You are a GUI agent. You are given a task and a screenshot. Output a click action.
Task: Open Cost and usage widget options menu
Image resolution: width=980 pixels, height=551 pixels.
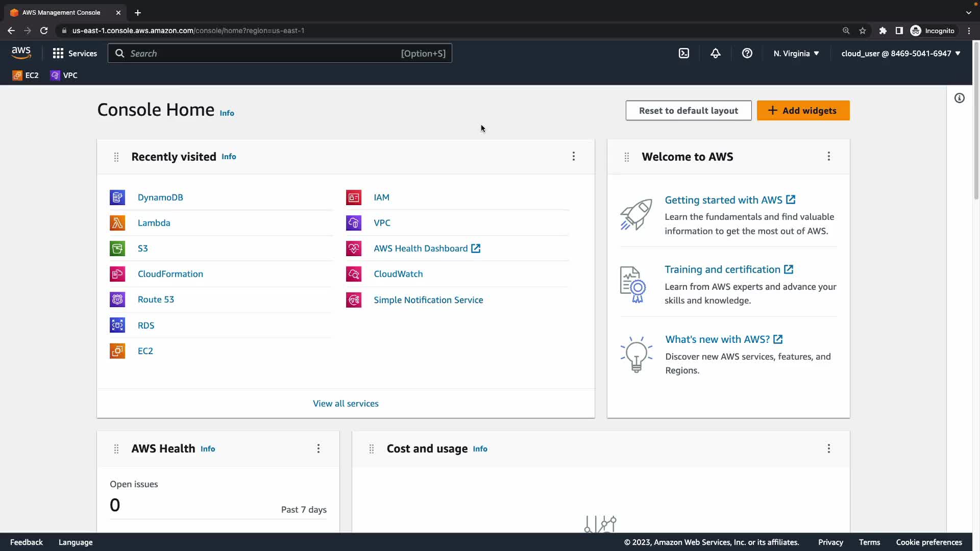click(x=829, y=448)
